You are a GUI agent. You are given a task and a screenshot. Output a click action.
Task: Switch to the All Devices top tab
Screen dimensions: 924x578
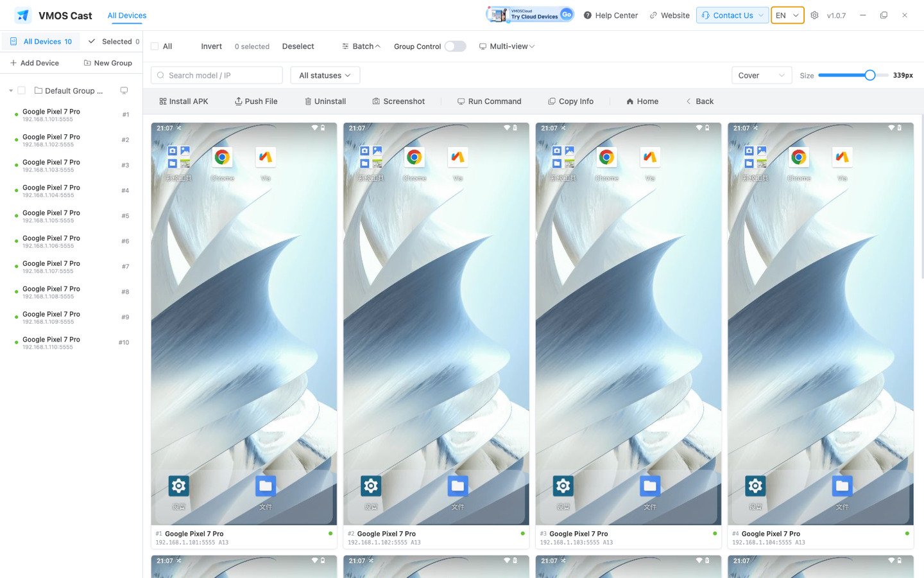pyautogui.click(x=127, y=15)
